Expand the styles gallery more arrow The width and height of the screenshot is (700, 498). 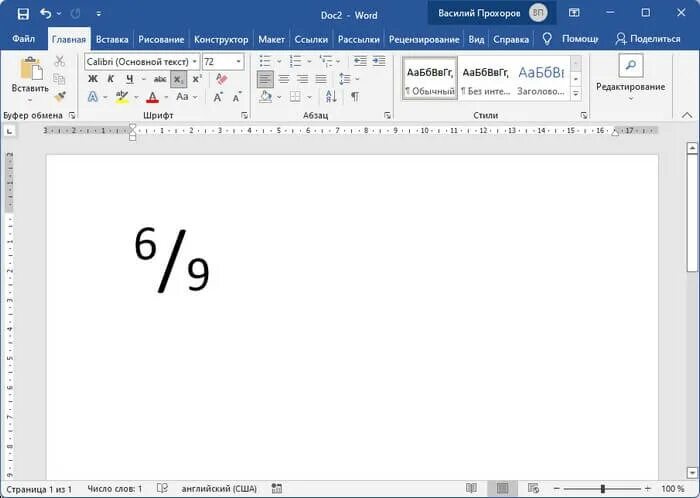click(576, 94)
